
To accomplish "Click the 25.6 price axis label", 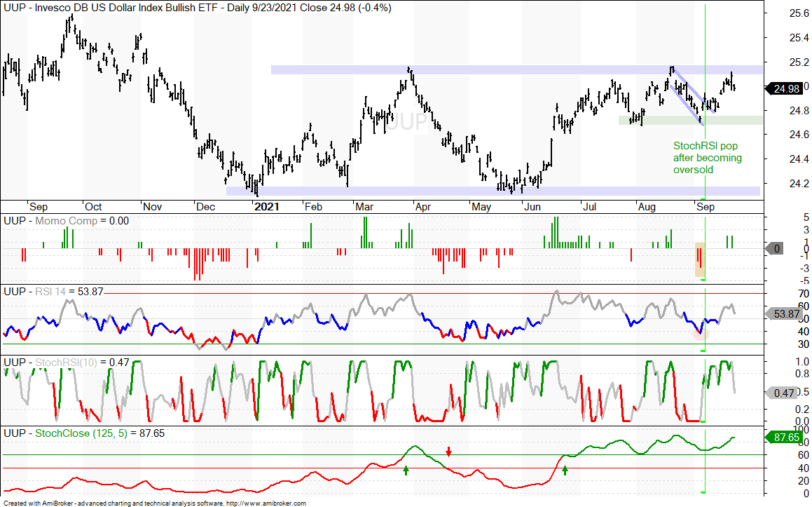I will [x=799, y=13].
